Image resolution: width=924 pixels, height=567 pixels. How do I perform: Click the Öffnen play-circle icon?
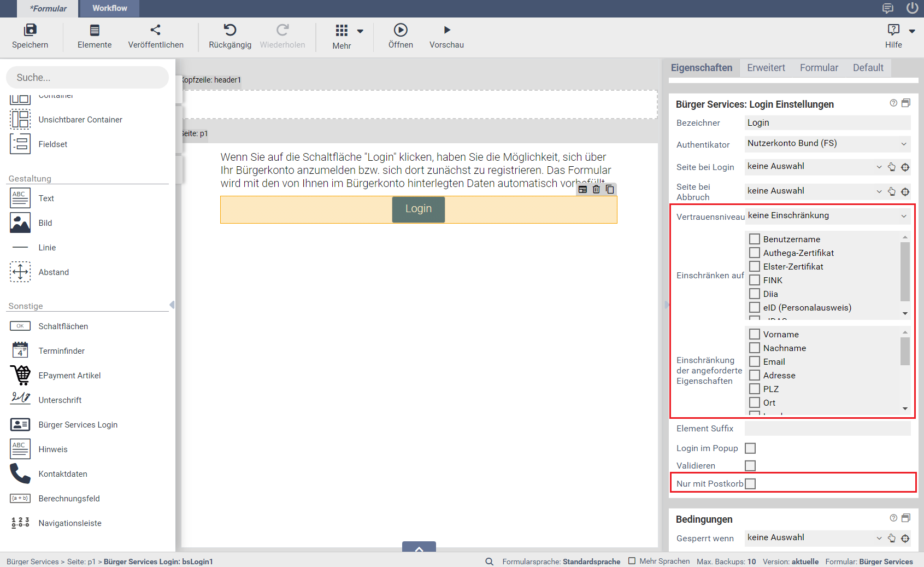(401, 30)
